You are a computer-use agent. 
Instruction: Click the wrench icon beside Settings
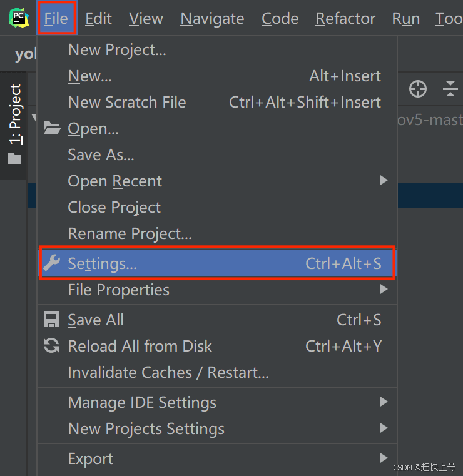coord(51,263)
